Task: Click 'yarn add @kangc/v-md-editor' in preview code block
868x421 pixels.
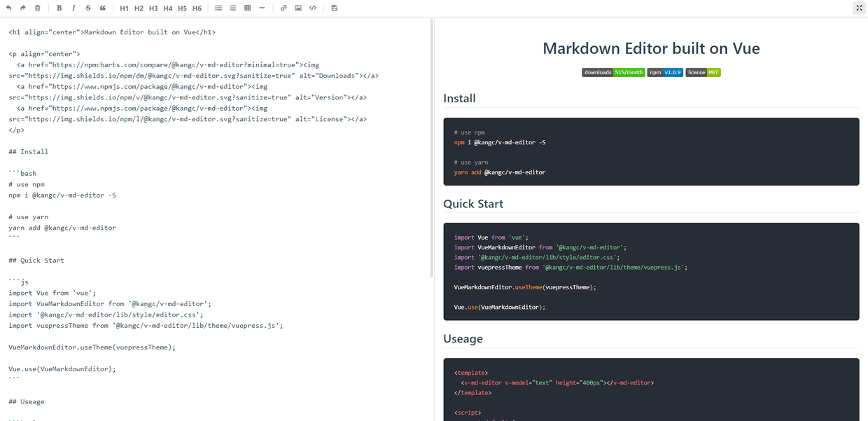Action: click(x=500, y=172)
